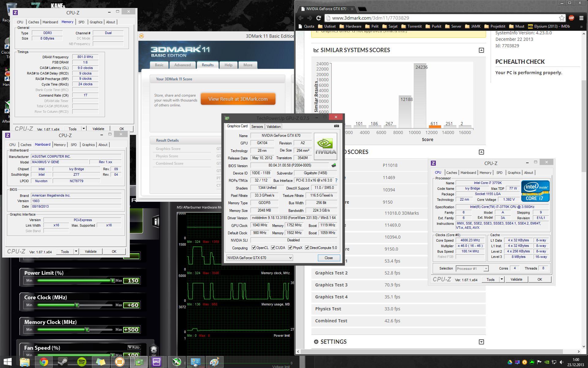Switch to SPD tab in Memory CPU-Z

(x=81, y=22)
